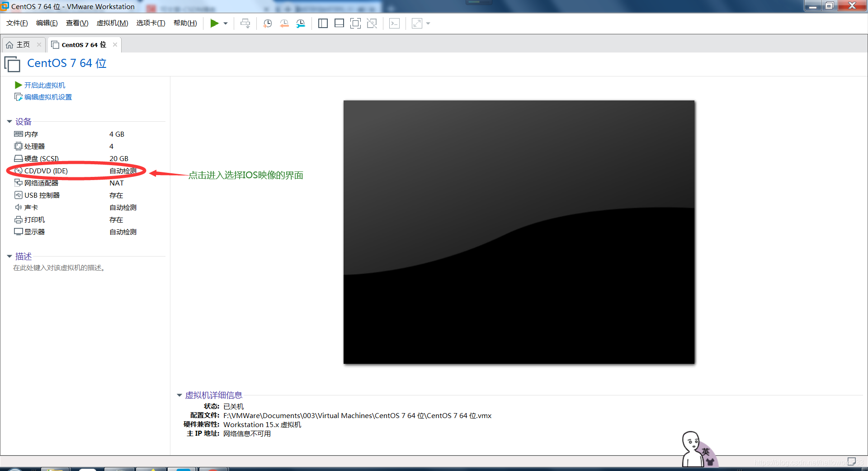Click the console view toolbar icon
Viewport: 868px width, 471px height.
(394, 24)
